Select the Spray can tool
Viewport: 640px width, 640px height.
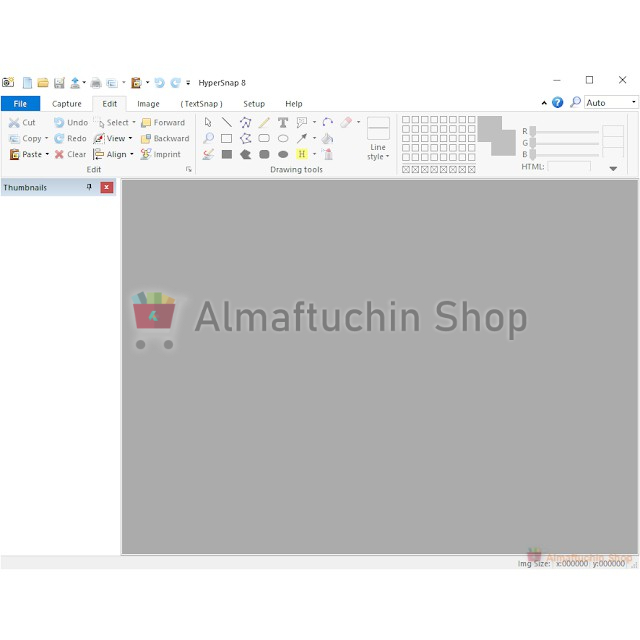327,154
